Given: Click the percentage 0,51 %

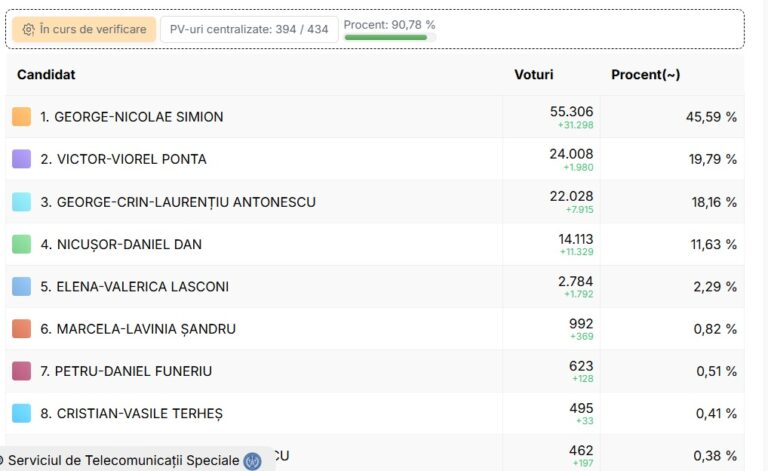Looking at the screenshot, I should click(x=717, y=371).
